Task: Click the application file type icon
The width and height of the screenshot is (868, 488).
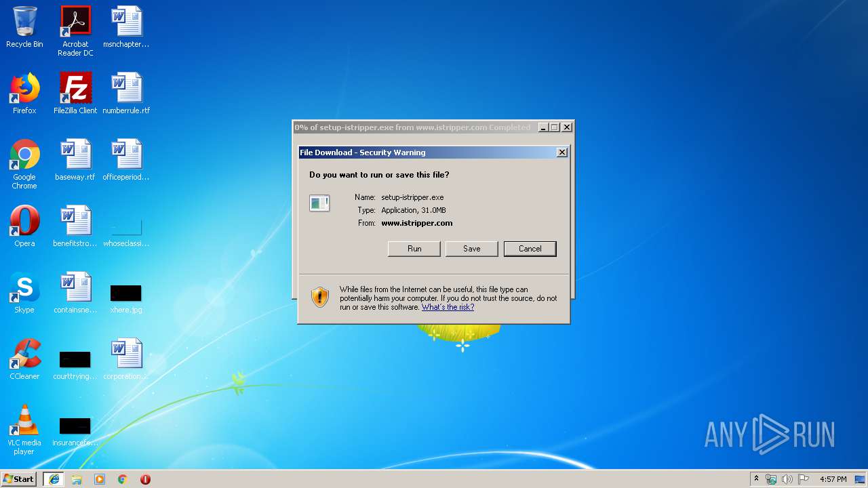Action: pos(319,203)
